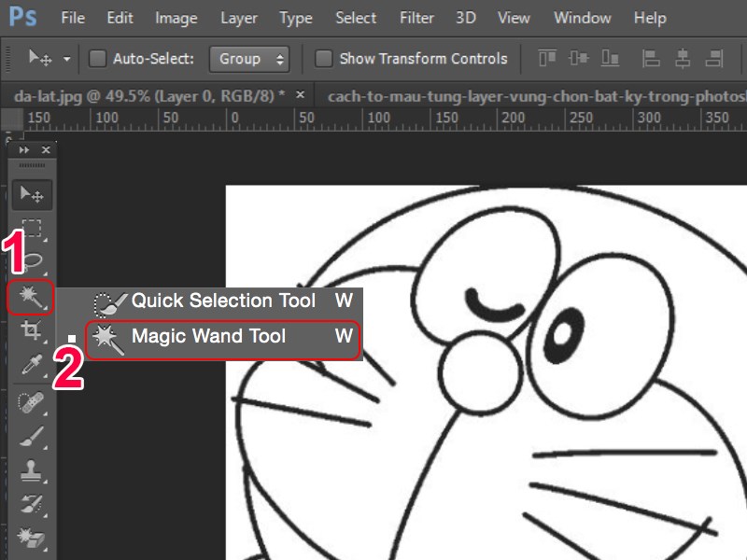Choose Magic Wand Tool from flyout
The height and width of the screenshot is (560, 747).
coord(222,340)
